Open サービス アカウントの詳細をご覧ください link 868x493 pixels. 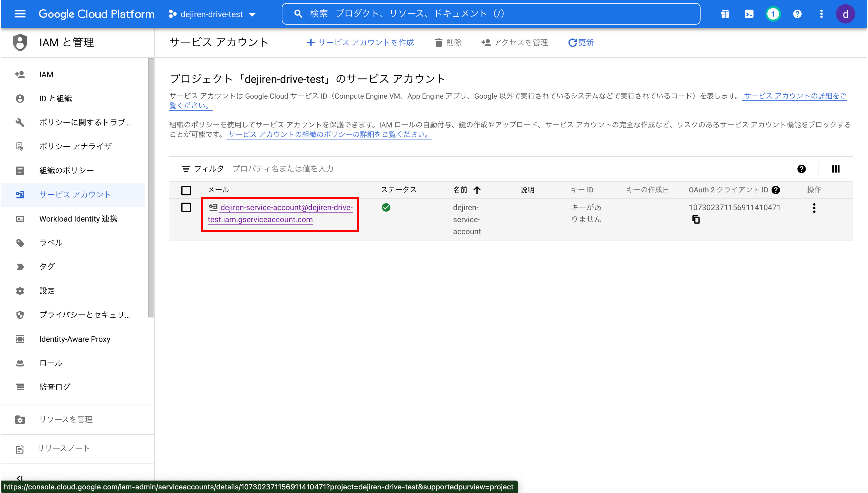coord(794,96)
